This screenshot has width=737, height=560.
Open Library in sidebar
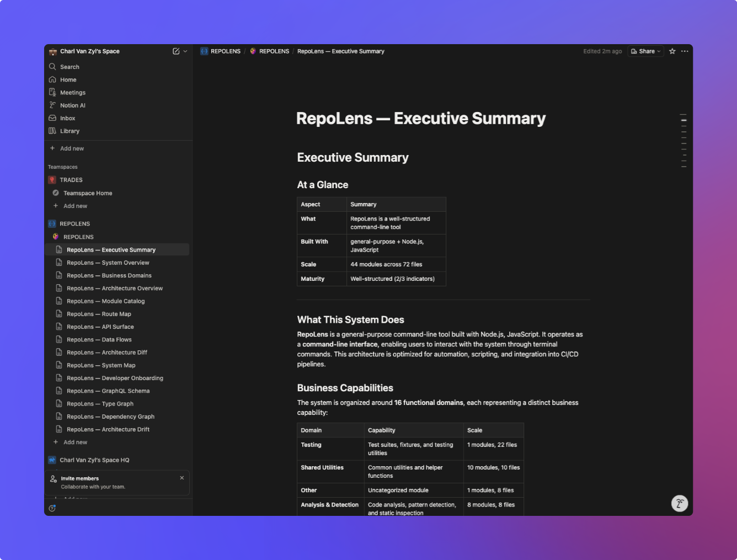pyautogui.click(x=118, y=131)
